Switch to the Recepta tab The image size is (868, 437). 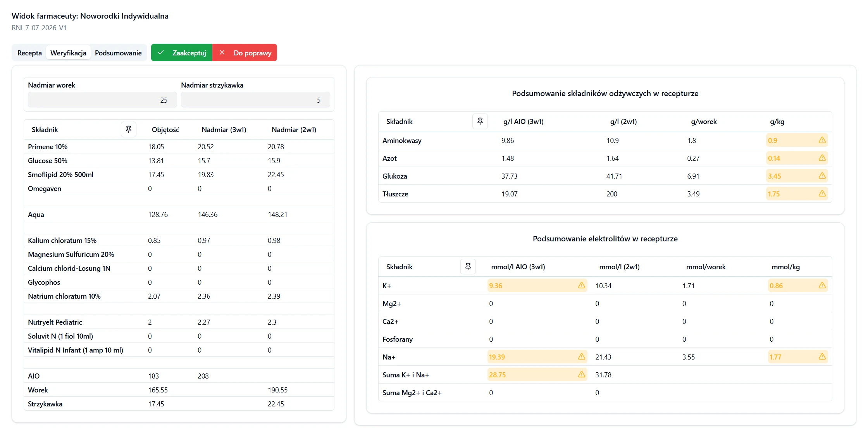[x=29, y=53]
